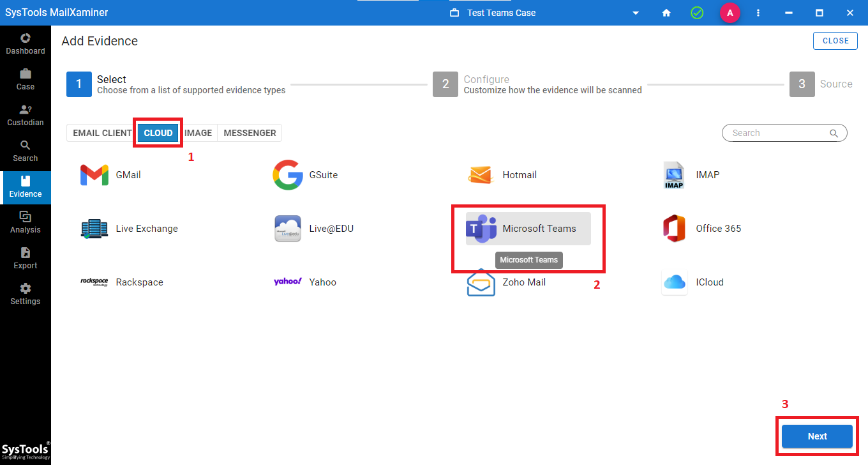
Task: Click the Next button
Action: pyautogui.click(x=817, y=436)
